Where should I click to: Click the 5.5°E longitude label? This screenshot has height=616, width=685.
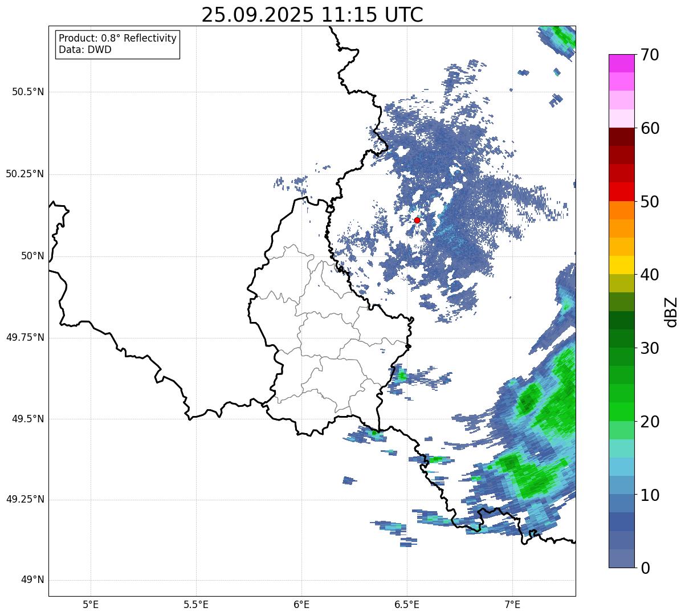click(196, 604)
